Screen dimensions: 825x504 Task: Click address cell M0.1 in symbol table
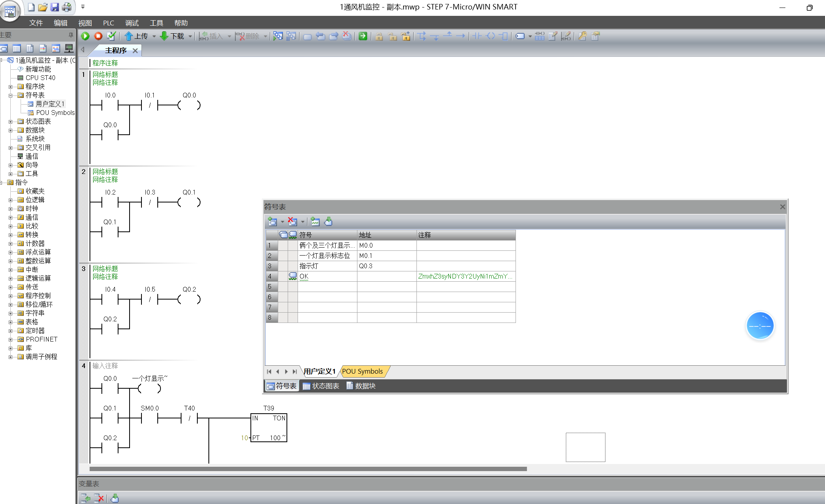click(386, 256)
